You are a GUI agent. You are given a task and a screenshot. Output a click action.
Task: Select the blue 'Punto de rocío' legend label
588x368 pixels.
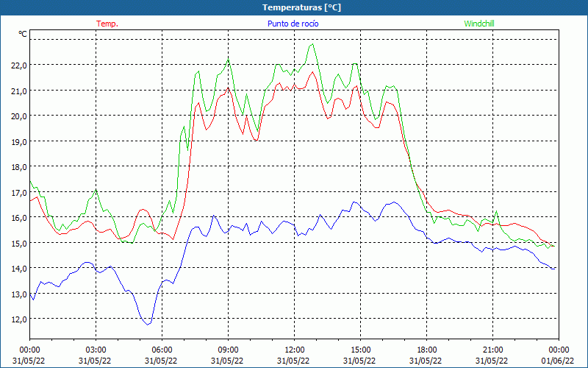(293, 24)
